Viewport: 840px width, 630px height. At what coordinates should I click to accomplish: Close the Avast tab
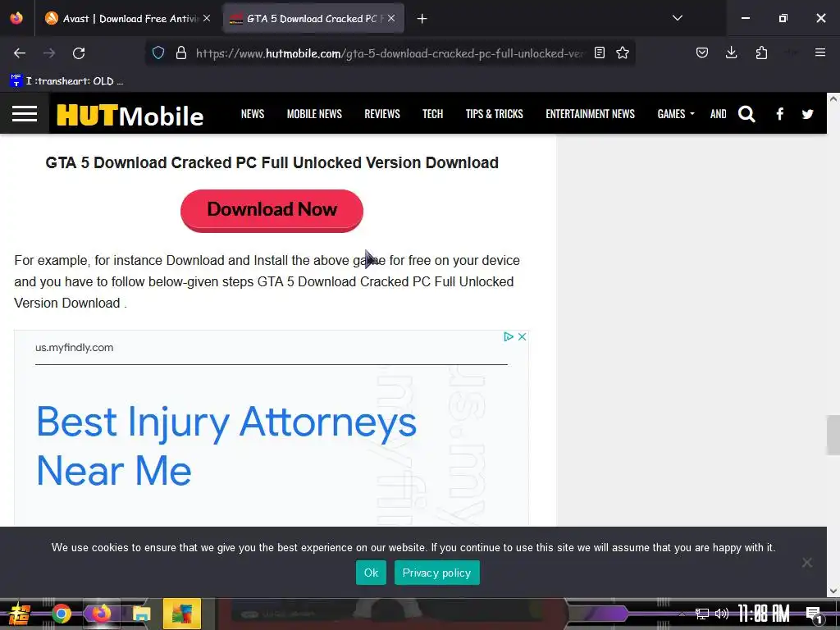pos(207,18)
